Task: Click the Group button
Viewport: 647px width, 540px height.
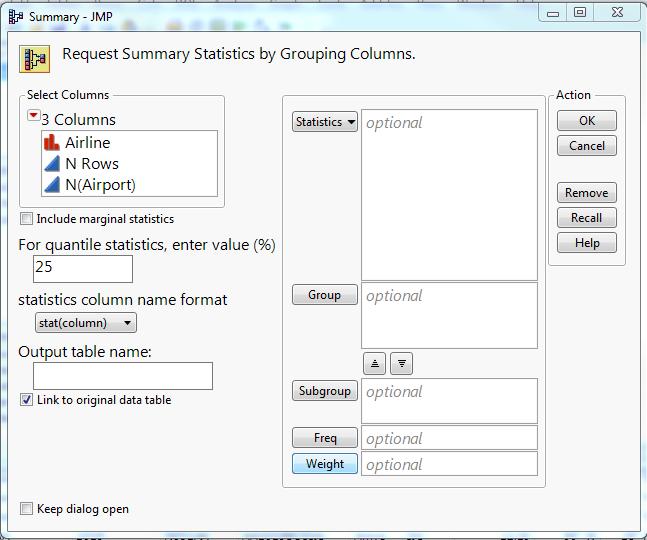Action: tap(325, 295)
